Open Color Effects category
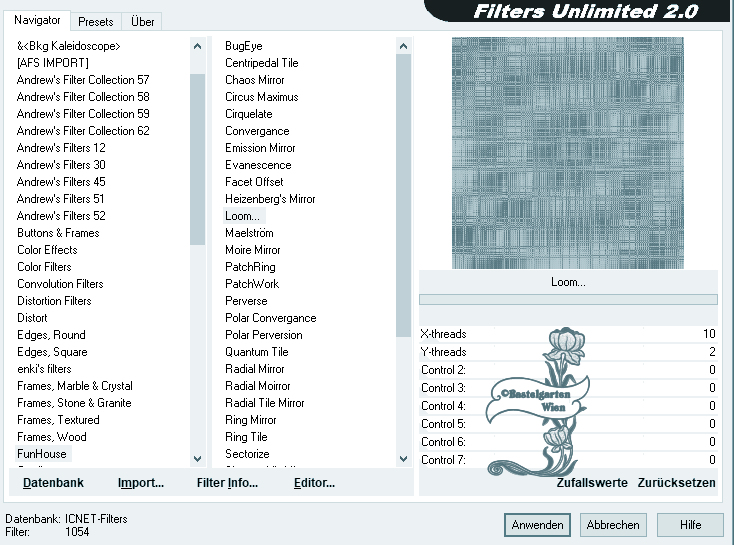Image resolution: width=734 pixels, height=545 pixels. (47, 250)
